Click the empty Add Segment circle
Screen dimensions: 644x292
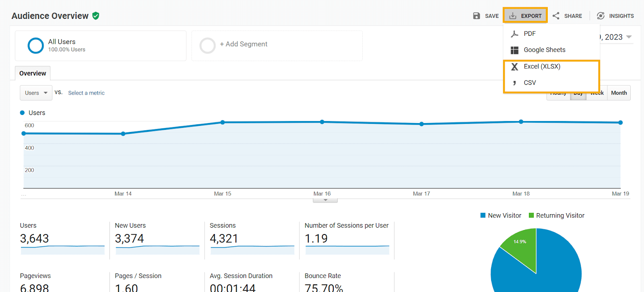point(208,45)
